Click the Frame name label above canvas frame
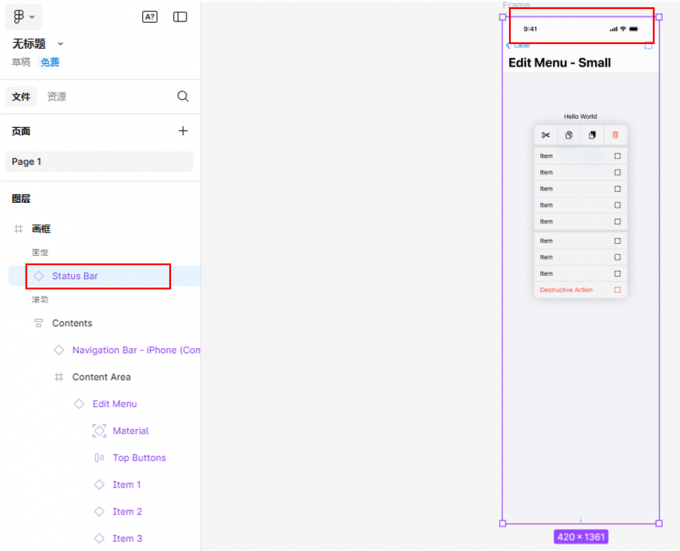 (516, 5)
